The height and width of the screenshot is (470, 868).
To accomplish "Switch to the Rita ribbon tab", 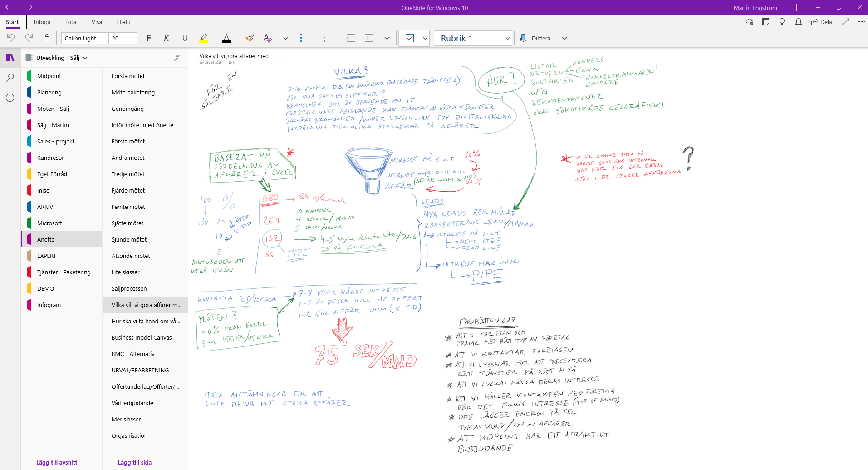I will tap(71, 22).
